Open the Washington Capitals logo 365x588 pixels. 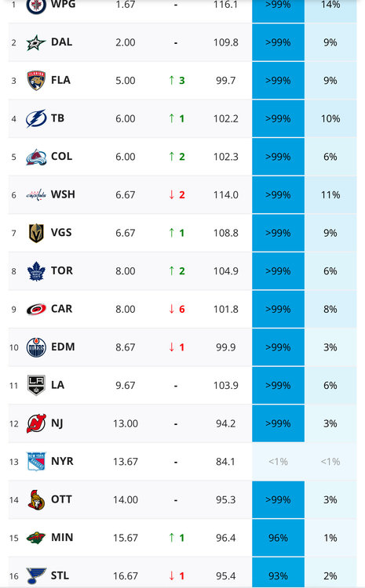36,195
